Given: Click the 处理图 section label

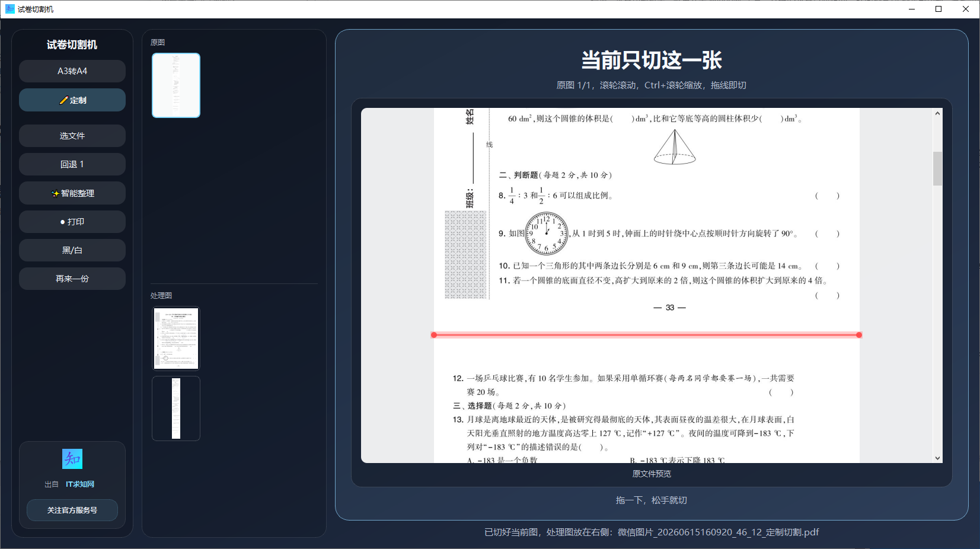Looking at the screenshot, I should (x=161, y=295).
